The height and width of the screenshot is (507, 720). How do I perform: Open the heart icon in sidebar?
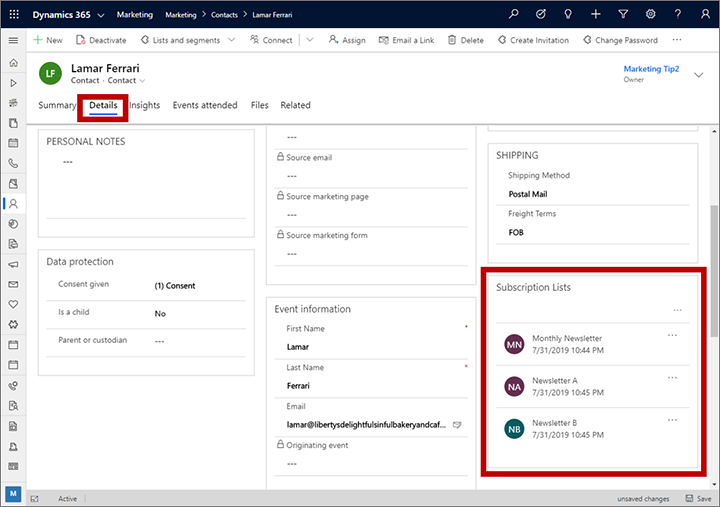[x=13, y=304]
